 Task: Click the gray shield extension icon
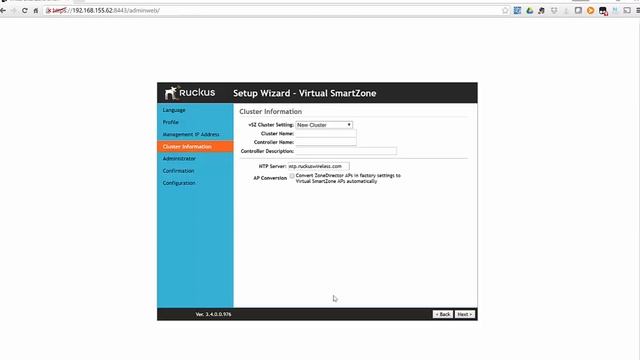554,11
